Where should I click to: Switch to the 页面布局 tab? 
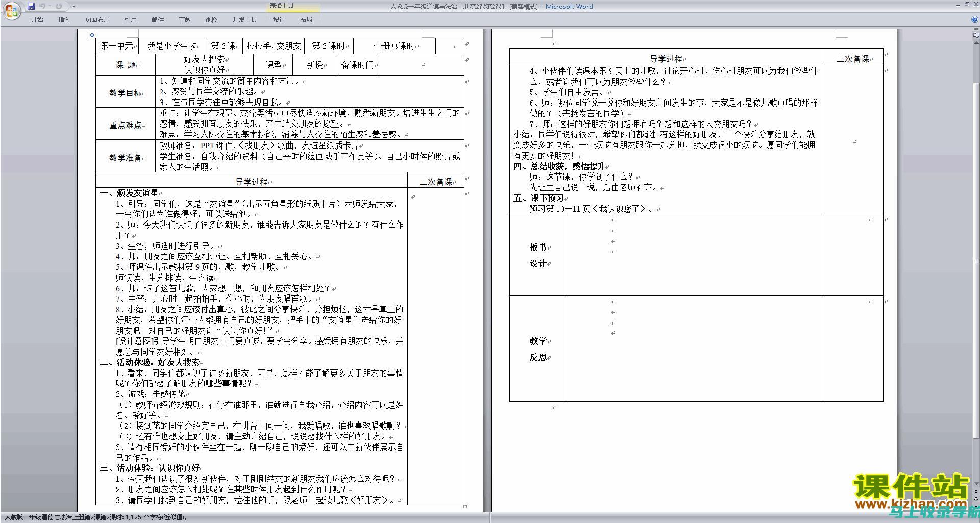click(97, 19)
